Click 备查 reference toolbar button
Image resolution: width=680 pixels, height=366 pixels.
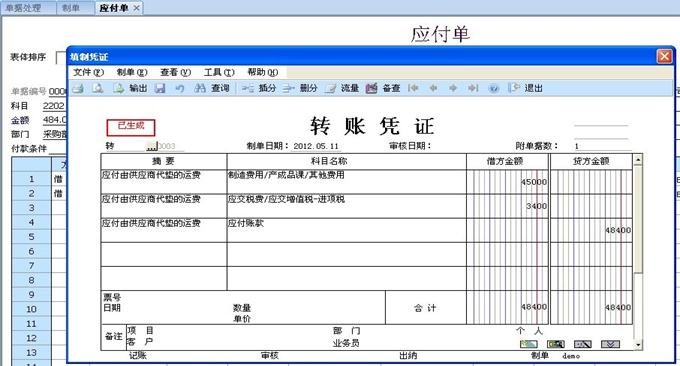(383, 88)
